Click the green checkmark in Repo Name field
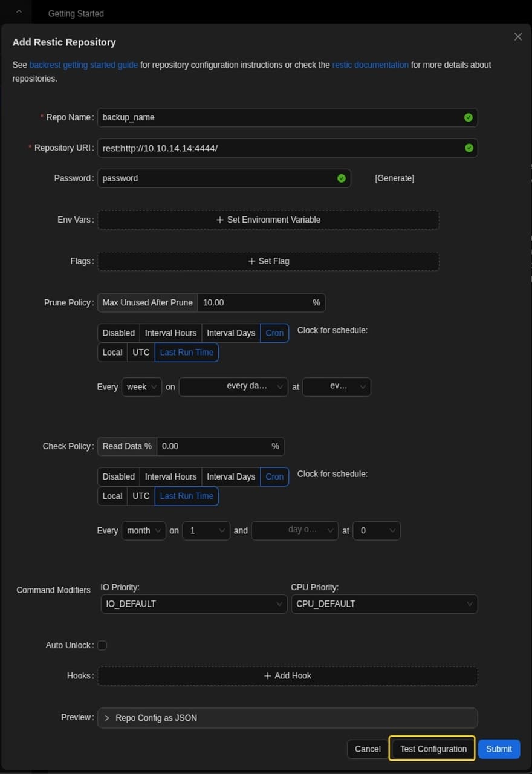The image size is (532, 774). point(468,117)
